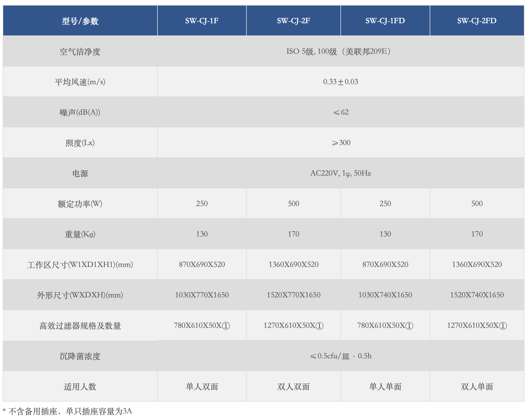Select the SW-CJ-2F column header
This screenshot has height=420, width=528.
[294, 21]
